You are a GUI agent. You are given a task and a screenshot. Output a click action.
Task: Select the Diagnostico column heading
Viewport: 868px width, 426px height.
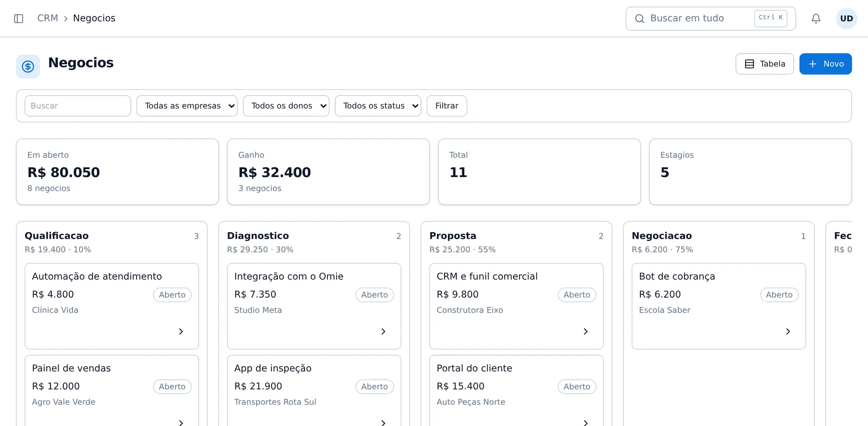[x=258, y=236]
